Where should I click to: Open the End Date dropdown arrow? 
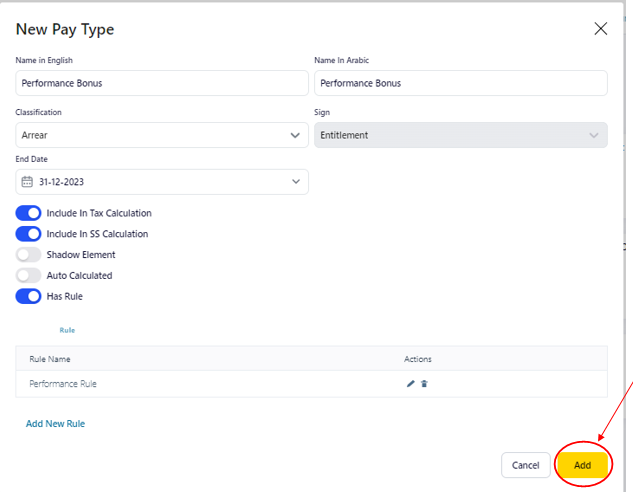point(295,182)
